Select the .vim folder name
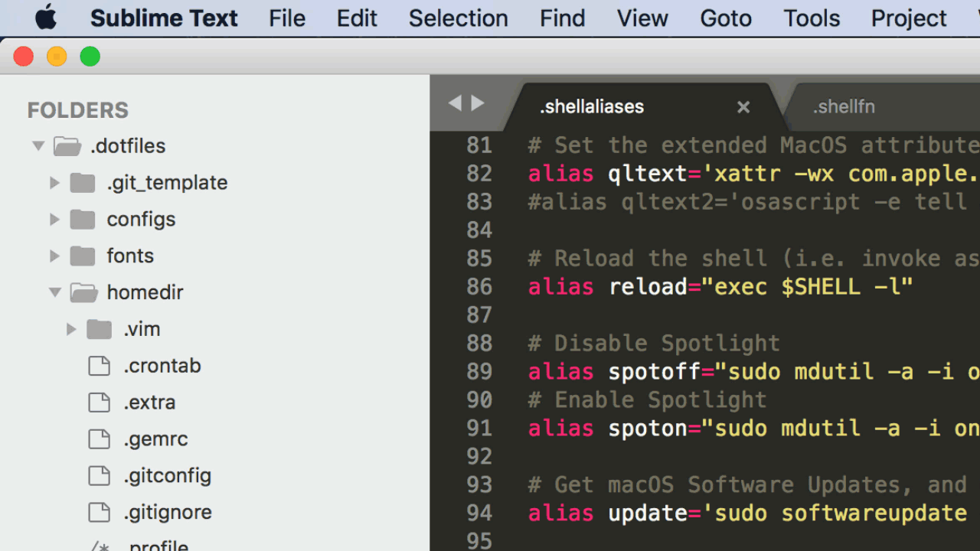The height and width of the screenshot is (551, 980). 142,329
